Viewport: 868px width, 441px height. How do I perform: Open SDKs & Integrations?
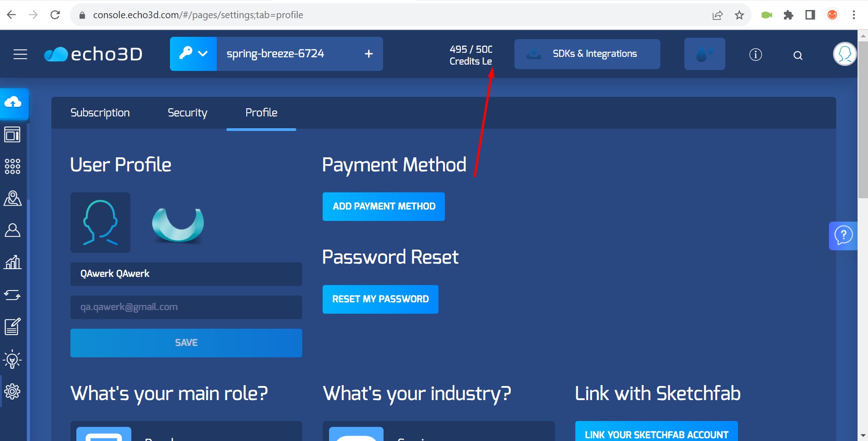coord(587,54)
